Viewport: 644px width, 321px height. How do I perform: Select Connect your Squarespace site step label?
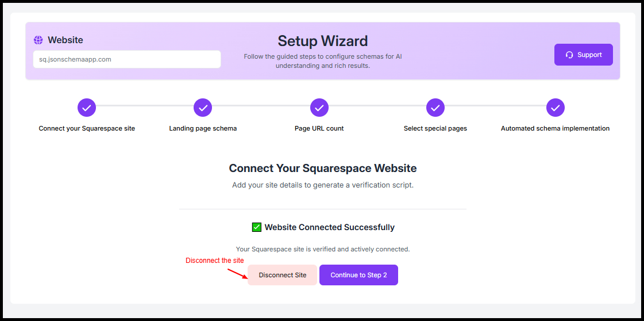(87, 128)
